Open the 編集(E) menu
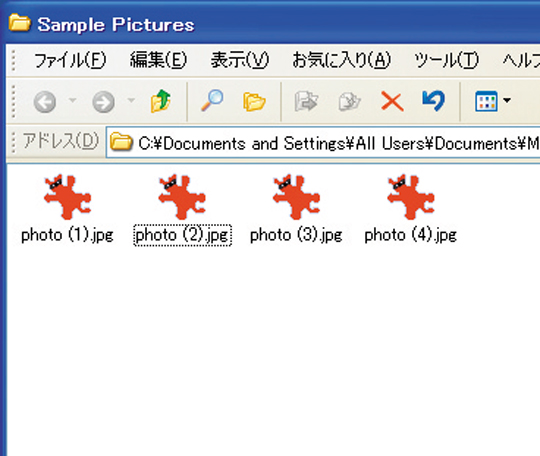Screen dimensions: 540x456 tap(158, 60)
